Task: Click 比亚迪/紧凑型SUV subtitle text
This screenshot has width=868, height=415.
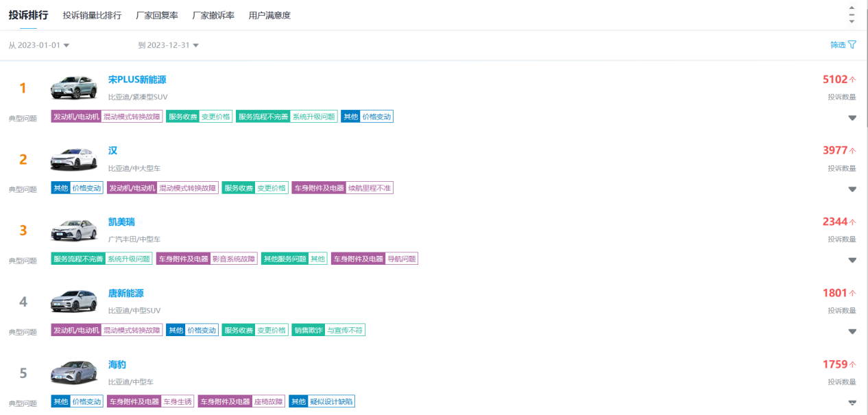Action: tap(138, 97)
